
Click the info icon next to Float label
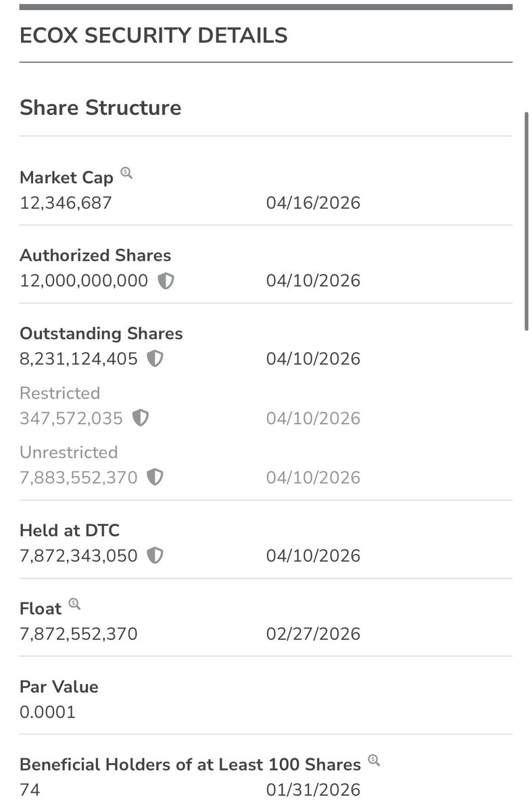click(74, 604)
